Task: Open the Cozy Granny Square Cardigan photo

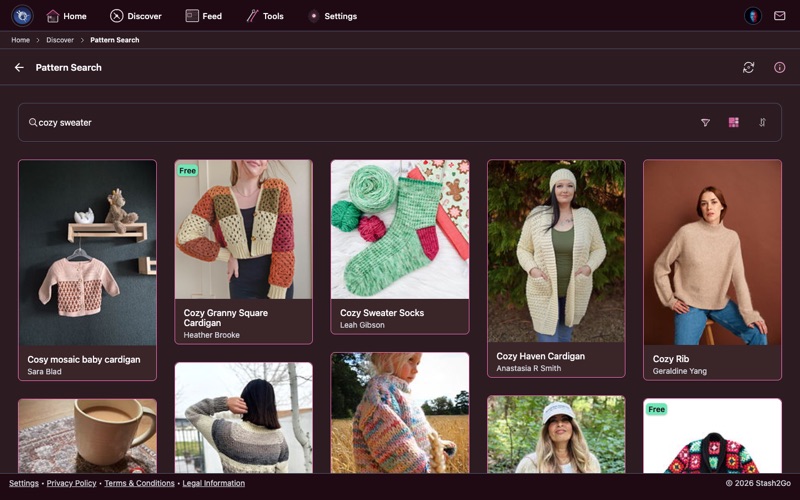Action: 243,230
